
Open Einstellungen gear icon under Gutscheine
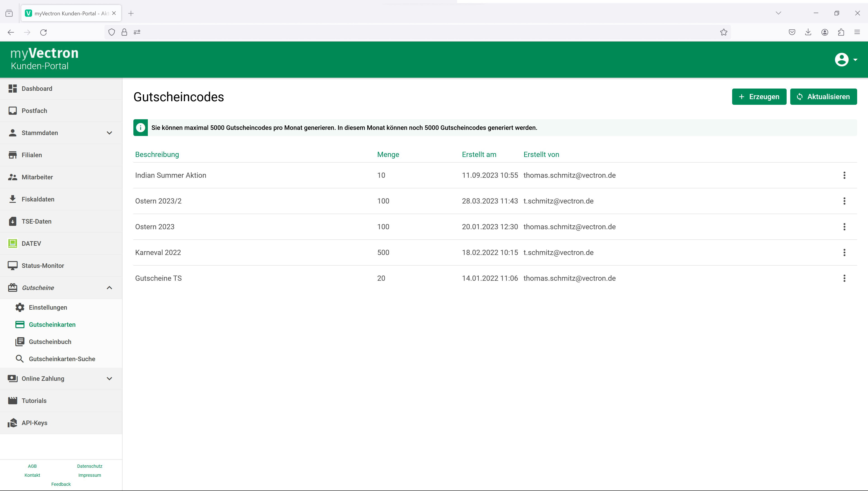[20, 308]
